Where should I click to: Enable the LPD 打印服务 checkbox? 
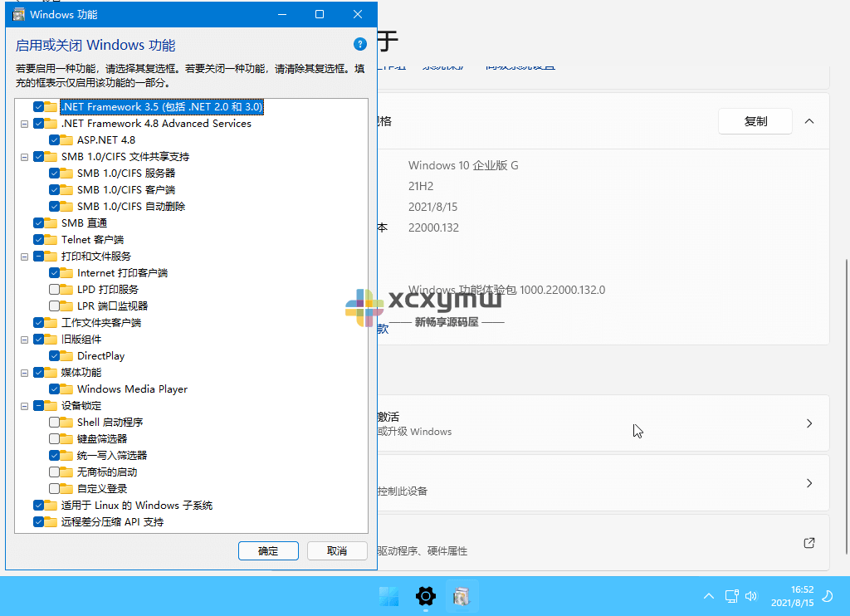click(x=54, y=289)
